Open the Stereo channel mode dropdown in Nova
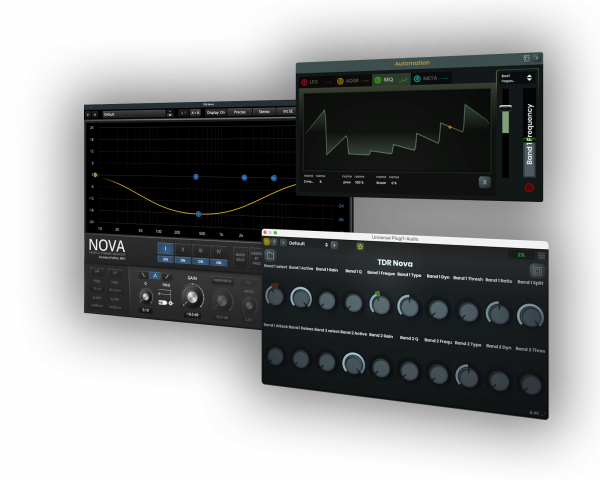The width and height of the screenshot is (600, 480). pyautogui.click(x=264, y=111)
